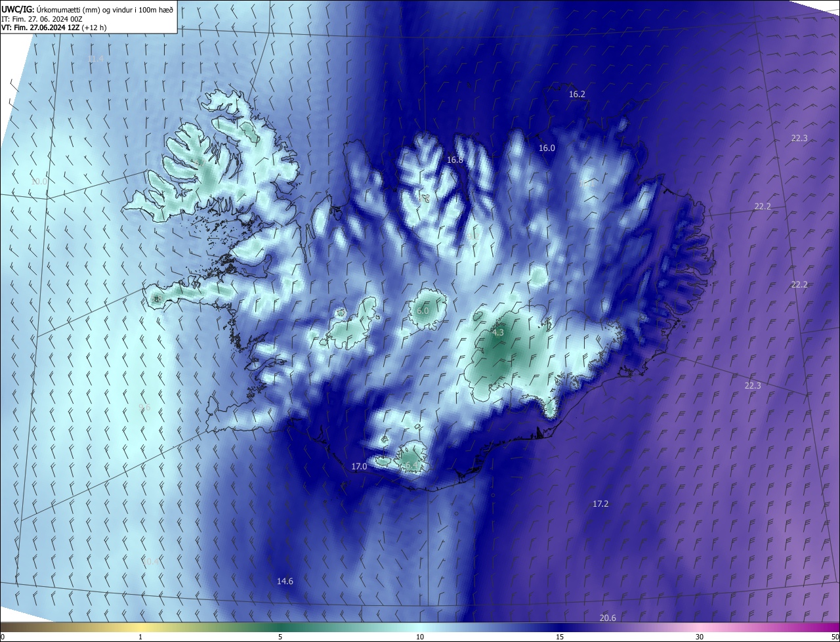The image size is (840, 642).
Task: Click the 6.4 value on southern glacier
Action: [411, 465]
